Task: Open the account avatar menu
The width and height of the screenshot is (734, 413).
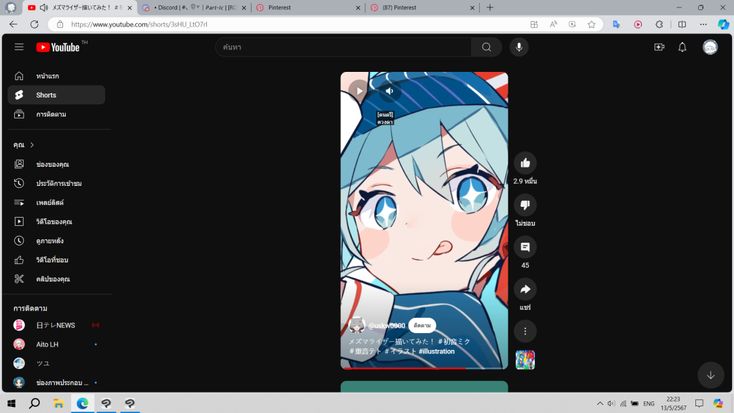Action: click(x=710, y=47)
